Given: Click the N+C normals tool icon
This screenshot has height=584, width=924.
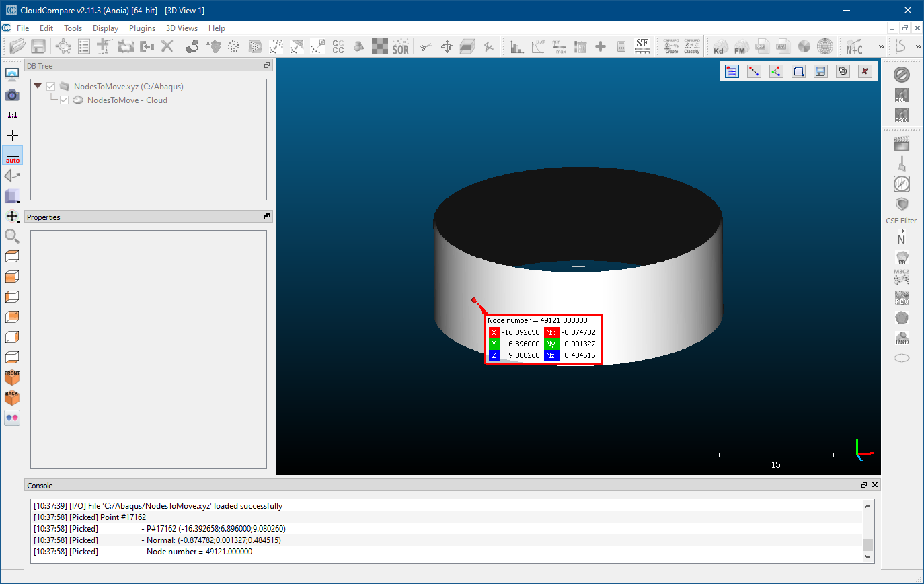Looking at the screenshot, I should (x=854, y=46).
